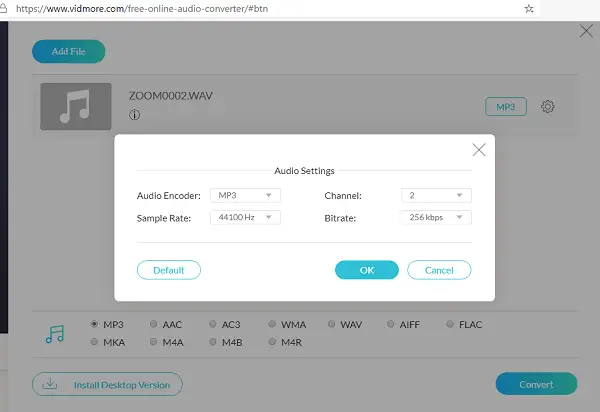The width and height of the screenshot is (600, 412).
Task: Open the Audio Encoder dropdown
Action: pos(245,195)
